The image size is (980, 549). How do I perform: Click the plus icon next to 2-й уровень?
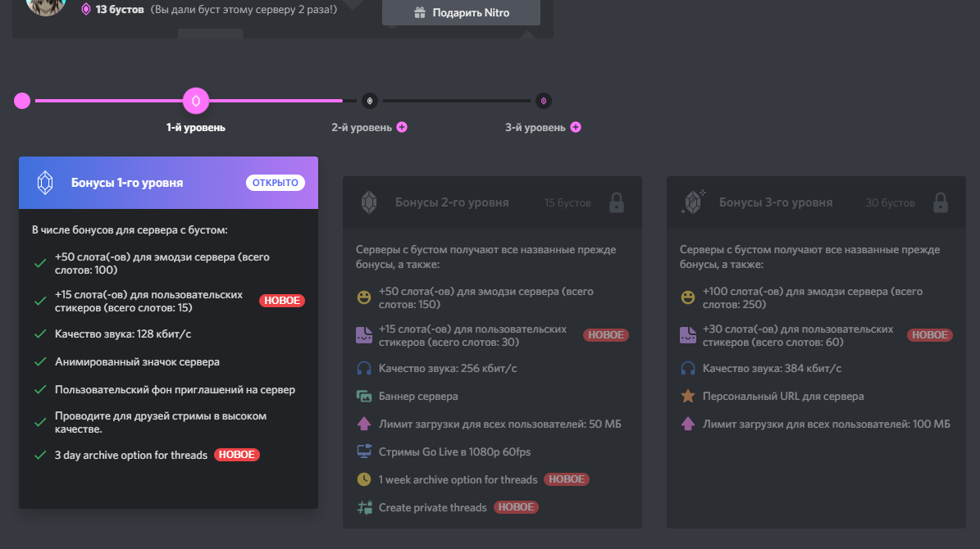[x=402, y=127]
